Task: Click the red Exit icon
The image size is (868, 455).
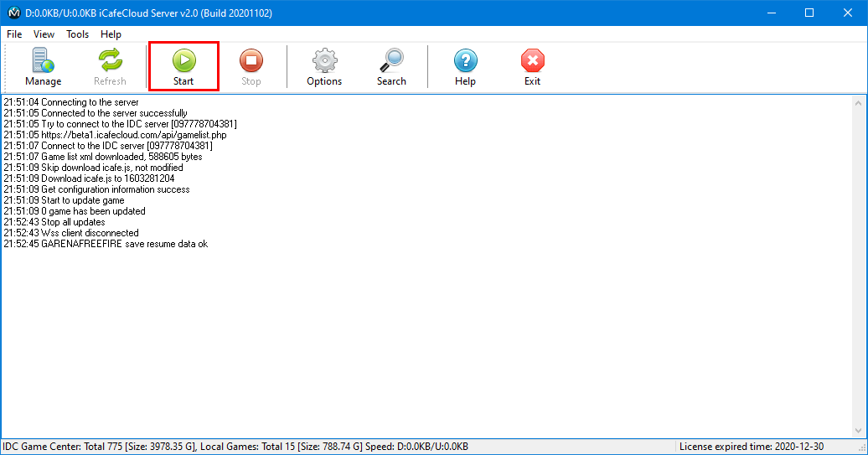Action: click(532, 66)
